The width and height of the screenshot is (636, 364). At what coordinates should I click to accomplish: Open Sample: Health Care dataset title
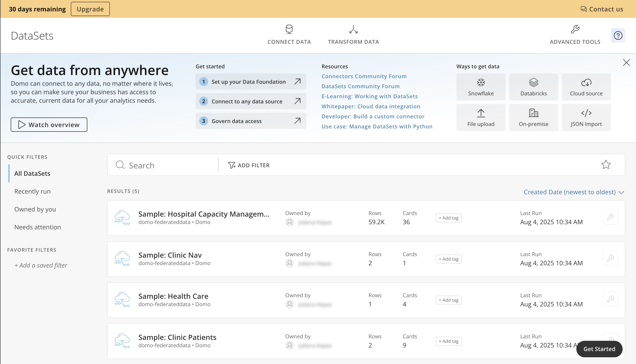173,296
